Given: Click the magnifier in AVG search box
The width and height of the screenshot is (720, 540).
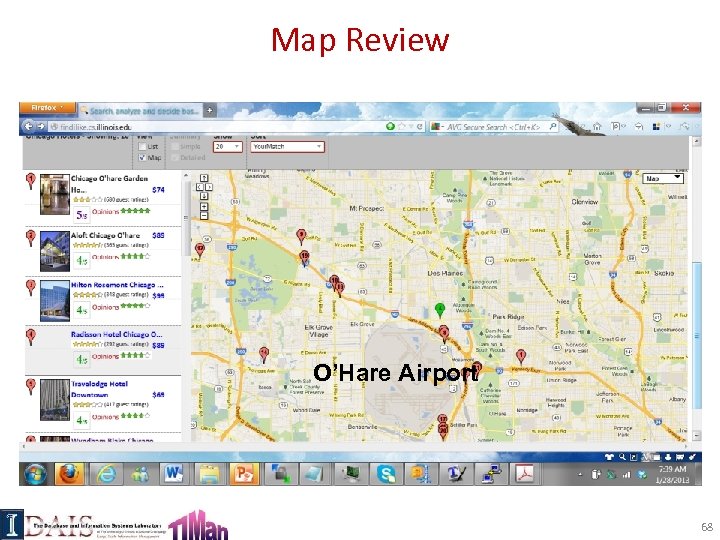Looking at the screenshot, I should 553,126.
